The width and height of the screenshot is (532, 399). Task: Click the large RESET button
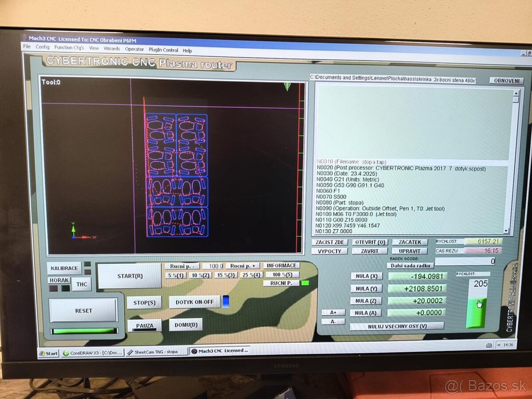point(83,310)
